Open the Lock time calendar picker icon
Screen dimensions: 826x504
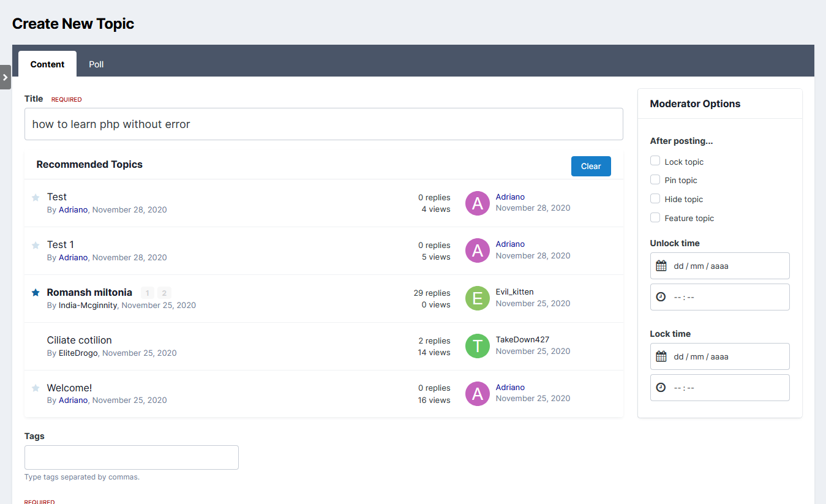(661, 356)
